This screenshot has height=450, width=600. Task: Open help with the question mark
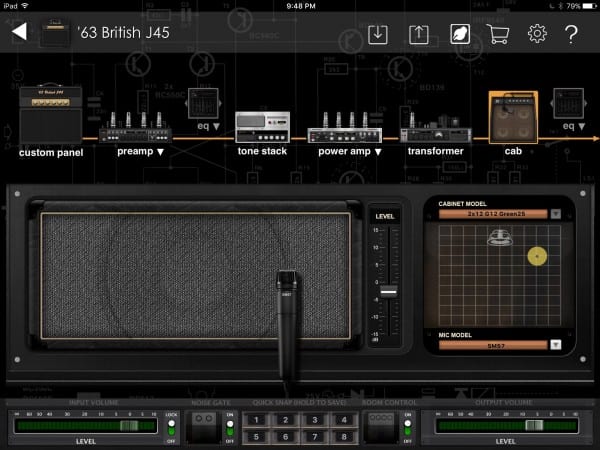(x=571, y=34)
